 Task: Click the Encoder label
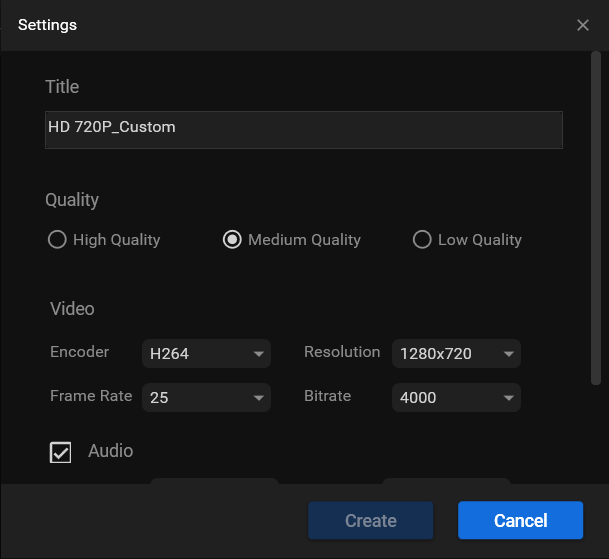80,352
